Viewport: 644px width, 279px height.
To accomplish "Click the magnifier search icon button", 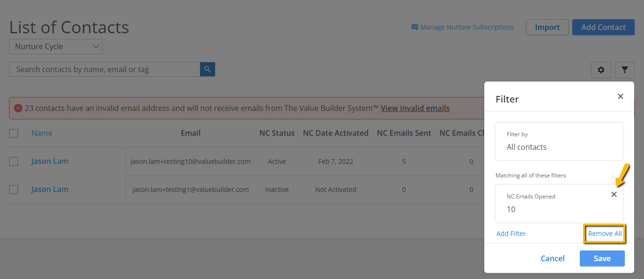I will point(207,69).
